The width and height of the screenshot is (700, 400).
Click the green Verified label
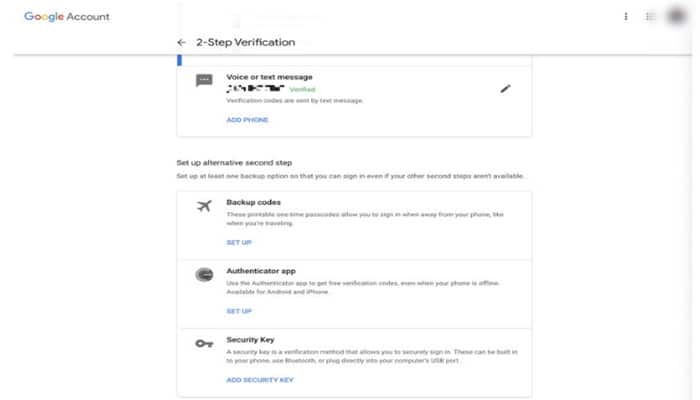tap(302, 89)
